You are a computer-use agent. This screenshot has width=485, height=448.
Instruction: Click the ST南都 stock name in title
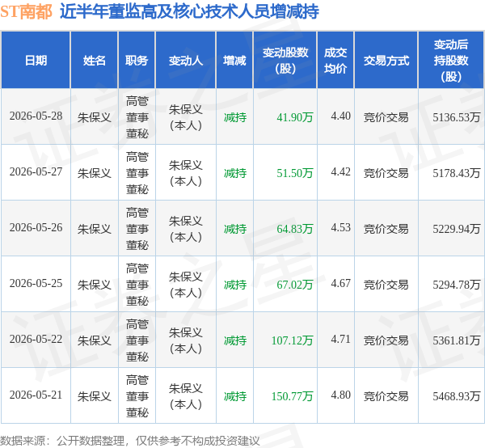pos(26,12)
